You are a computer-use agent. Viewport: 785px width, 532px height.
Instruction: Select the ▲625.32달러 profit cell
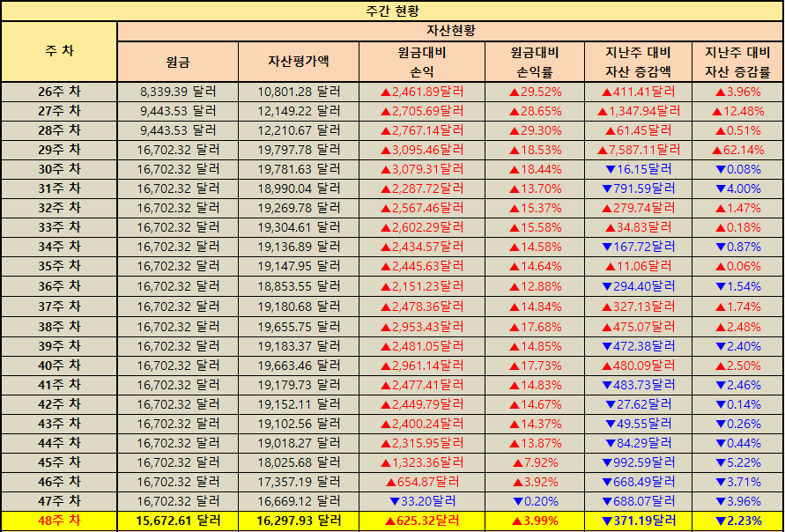[x=422, y=521]
